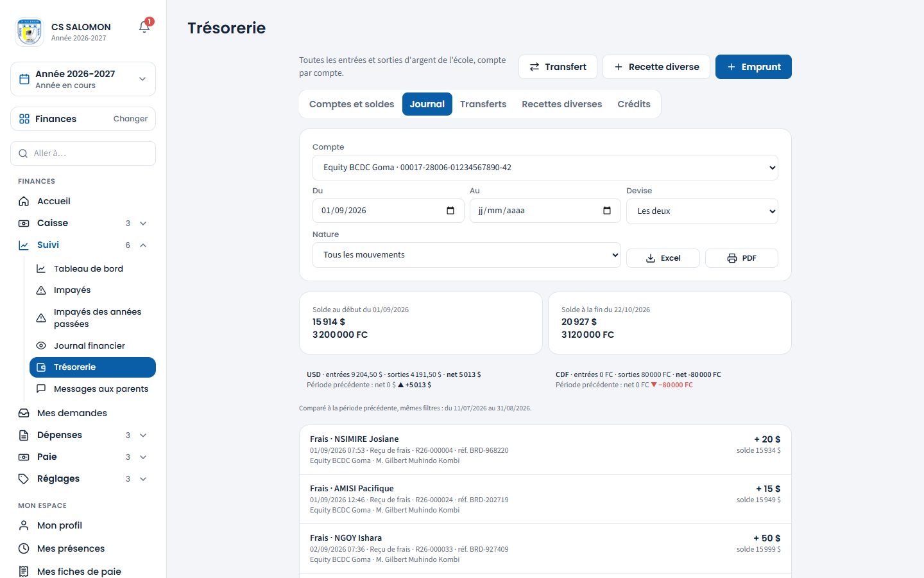Click the Aller à search field
Screen dimensions: 924x578
pos(83,153)
